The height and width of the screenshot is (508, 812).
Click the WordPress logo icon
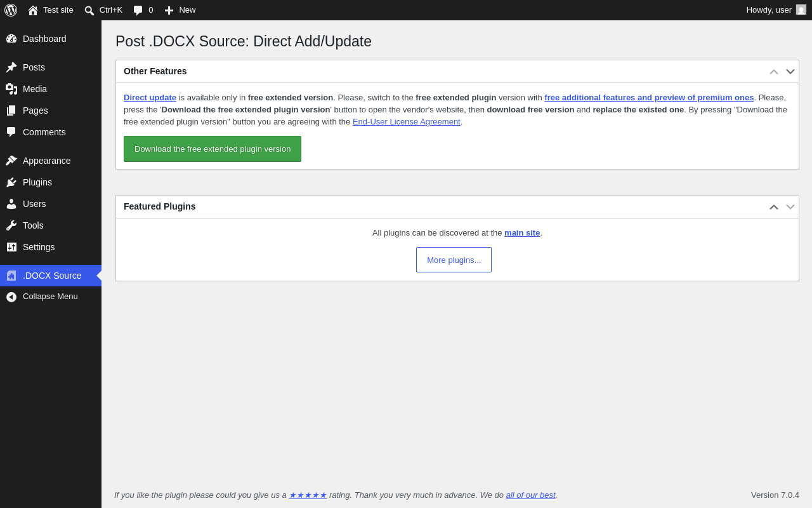(x=11, y=10)
